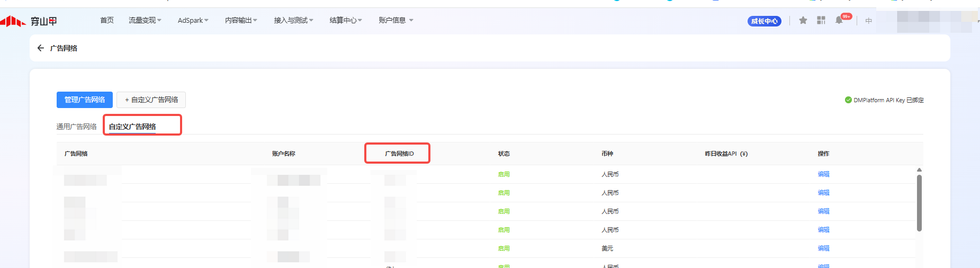Expand the 流量变现 dropdown menu
The height and width of the screenshot is (268, 980).
pyautogui.click(x=145, y=20)
